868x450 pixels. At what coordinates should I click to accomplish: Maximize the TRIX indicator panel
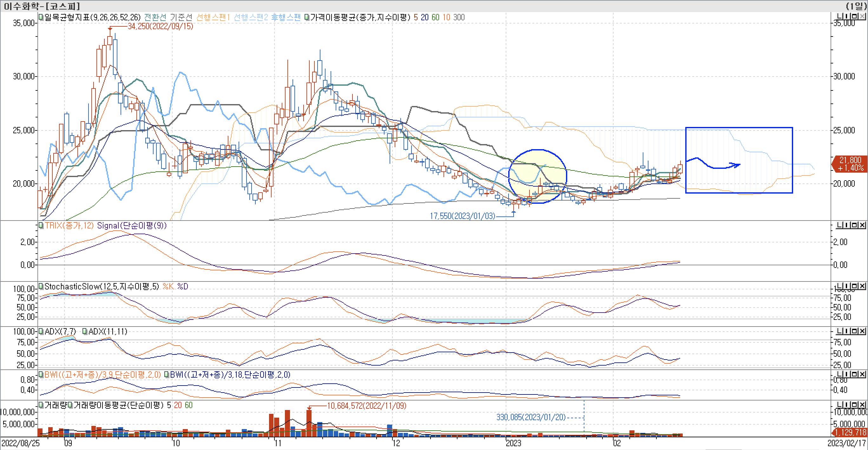point(855,225)
